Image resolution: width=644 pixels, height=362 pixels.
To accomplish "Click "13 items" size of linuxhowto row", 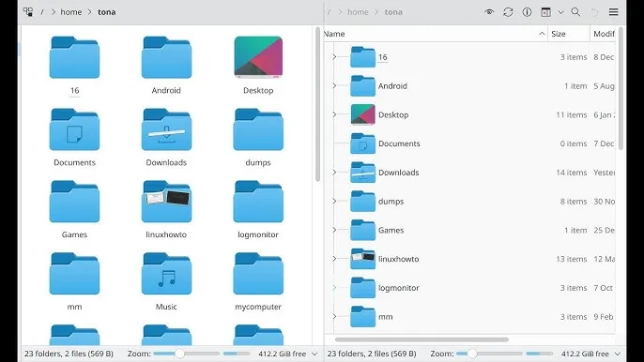I will click(x=572, y=259).
